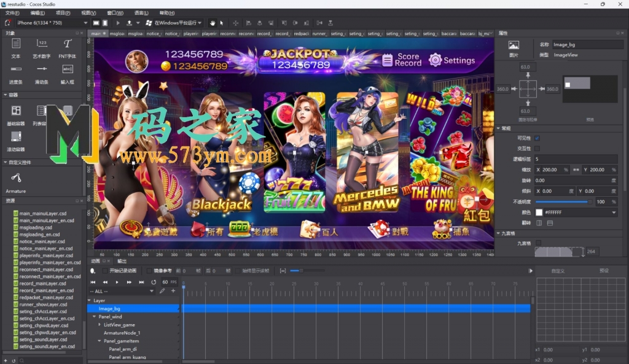Jump to last frame of animation
This screenshot has height=364, width=629.
(x=141, y=282)
